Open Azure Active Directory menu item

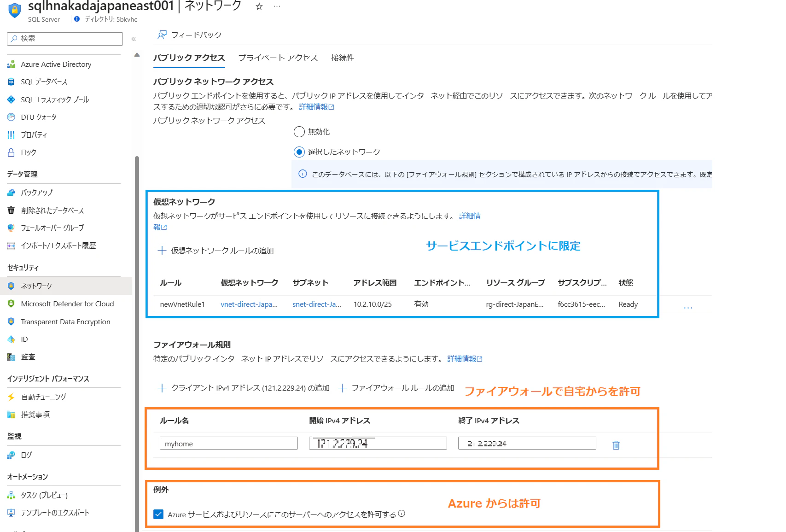[x=56, y=64]
